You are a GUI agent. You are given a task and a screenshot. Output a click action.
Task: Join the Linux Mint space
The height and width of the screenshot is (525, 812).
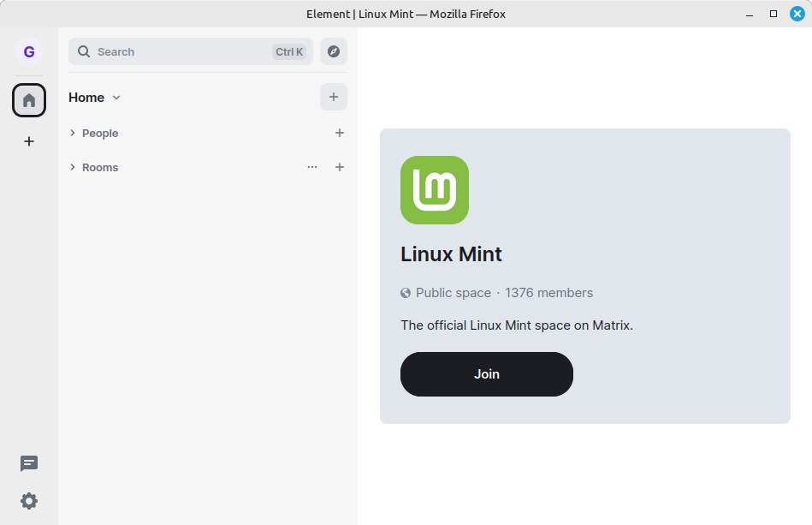pyautogui.click(x=486, y=374)
